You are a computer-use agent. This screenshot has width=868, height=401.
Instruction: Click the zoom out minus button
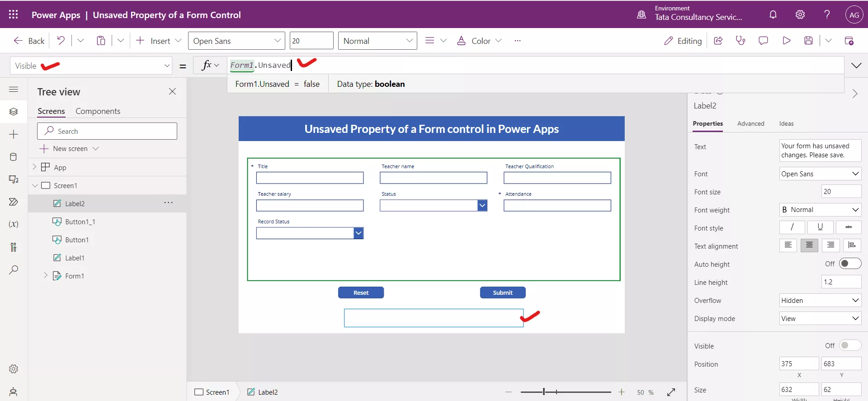coord(509,392)
